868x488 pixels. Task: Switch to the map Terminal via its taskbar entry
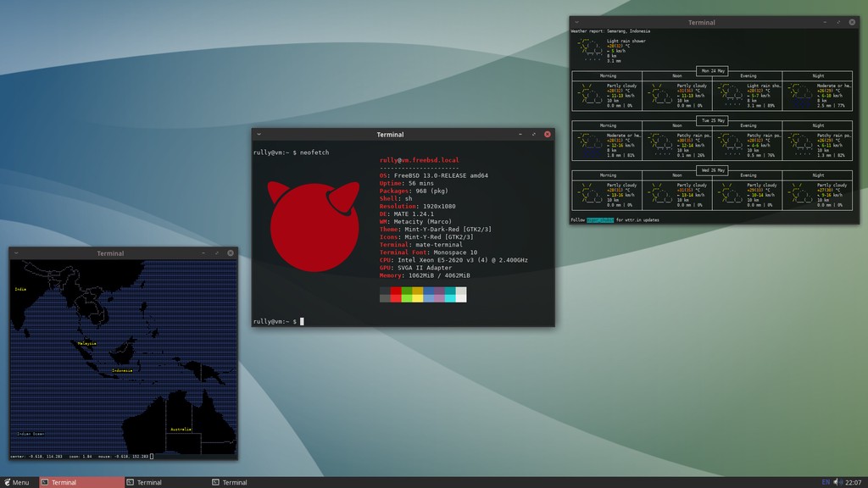coord(233,481)
